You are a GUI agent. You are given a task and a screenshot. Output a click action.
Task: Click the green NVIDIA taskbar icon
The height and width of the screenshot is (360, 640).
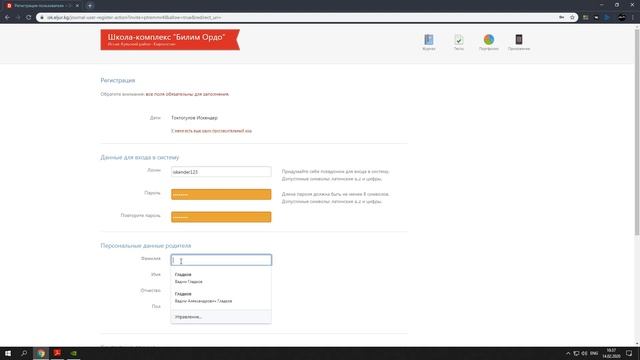(74, 353)
